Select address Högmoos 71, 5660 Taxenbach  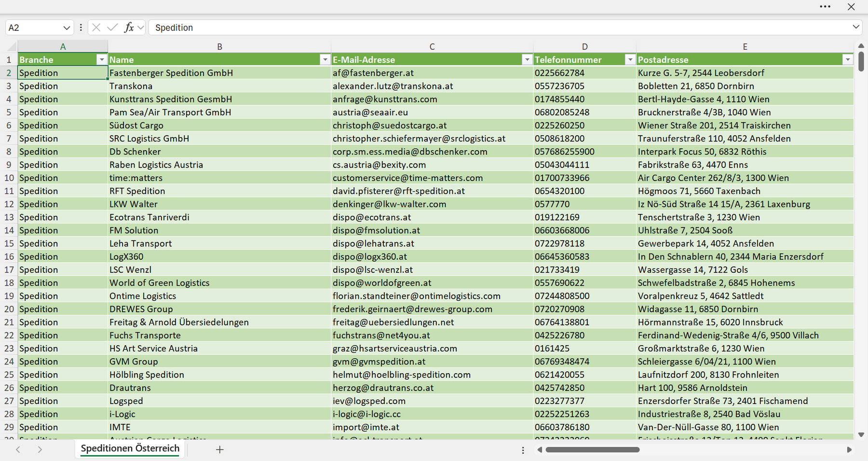coord(745,191)
